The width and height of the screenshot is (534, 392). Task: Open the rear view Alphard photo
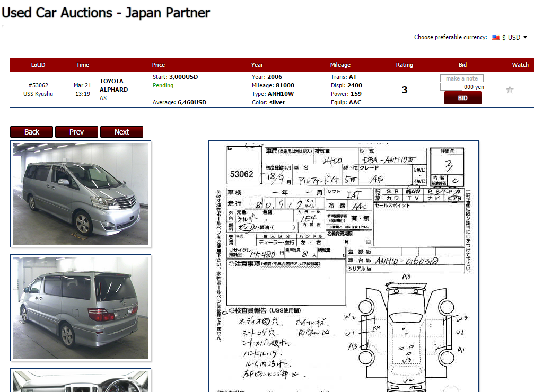point(81,307)
